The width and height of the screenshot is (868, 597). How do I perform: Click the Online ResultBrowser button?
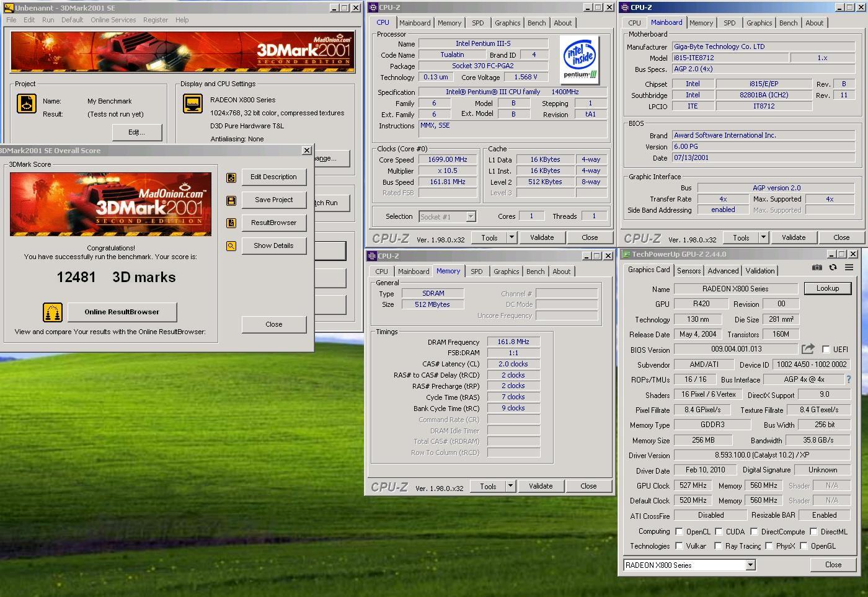[122, 312]
